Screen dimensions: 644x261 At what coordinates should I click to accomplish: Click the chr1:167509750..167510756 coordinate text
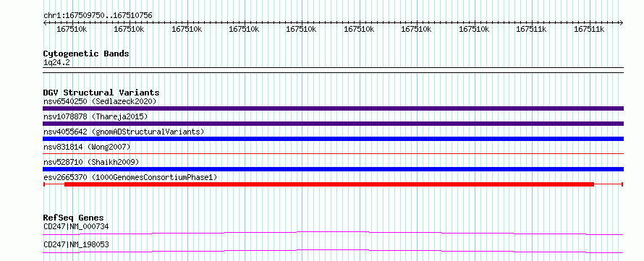coord(98,16)
